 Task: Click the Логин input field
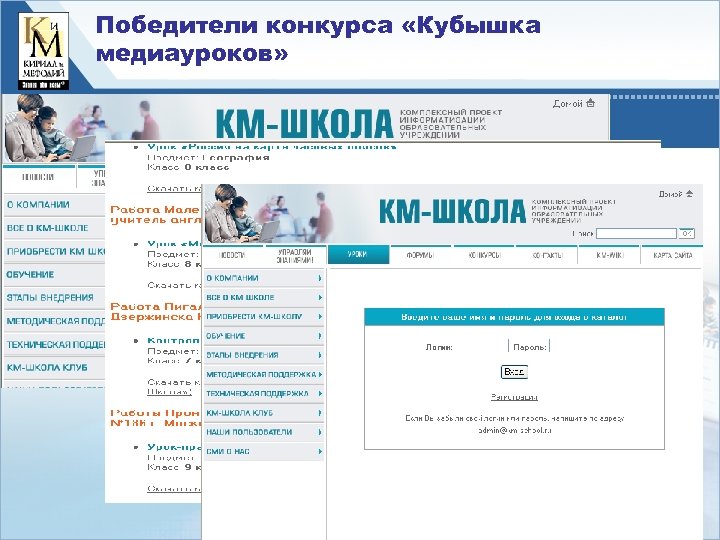(x=481, y=347)
